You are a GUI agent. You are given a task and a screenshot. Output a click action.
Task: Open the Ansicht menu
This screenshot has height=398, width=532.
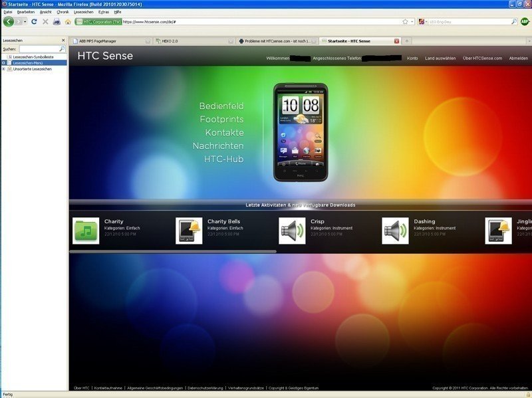45,12
